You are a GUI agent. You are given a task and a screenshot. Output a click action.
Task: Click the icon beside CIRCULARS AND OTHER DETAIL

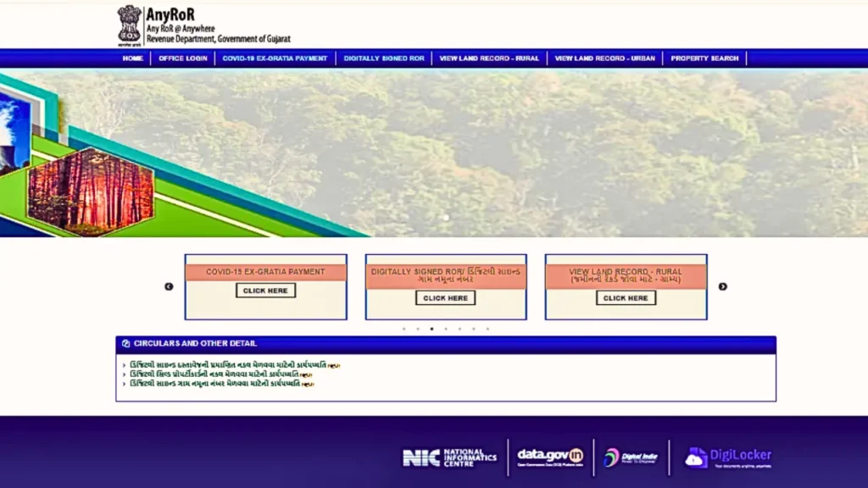coord(126,343)
